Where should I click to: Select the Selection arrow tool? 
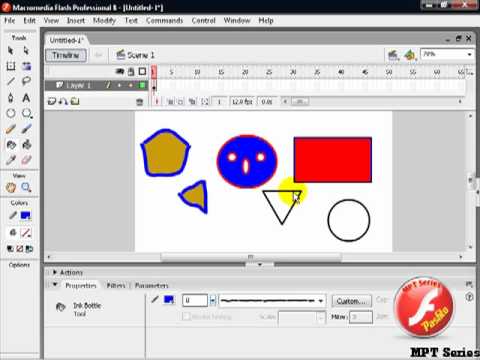click(11, 51)
